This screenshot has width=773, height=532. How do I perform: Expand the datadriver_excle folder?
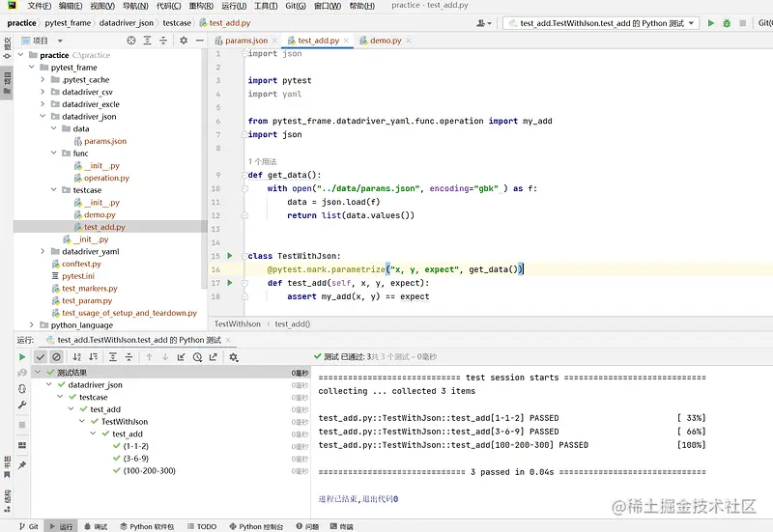click(43, 104)
